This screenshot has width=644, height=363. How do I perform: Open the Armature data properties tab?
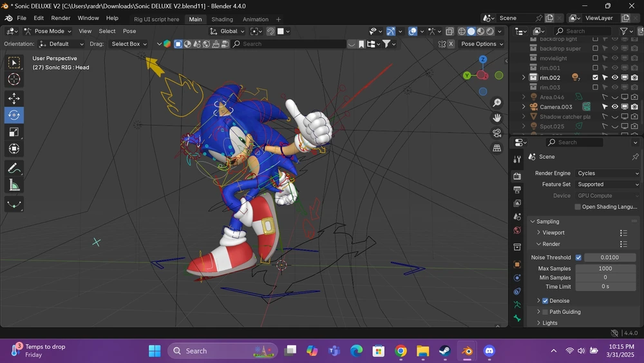click(517, 304)
